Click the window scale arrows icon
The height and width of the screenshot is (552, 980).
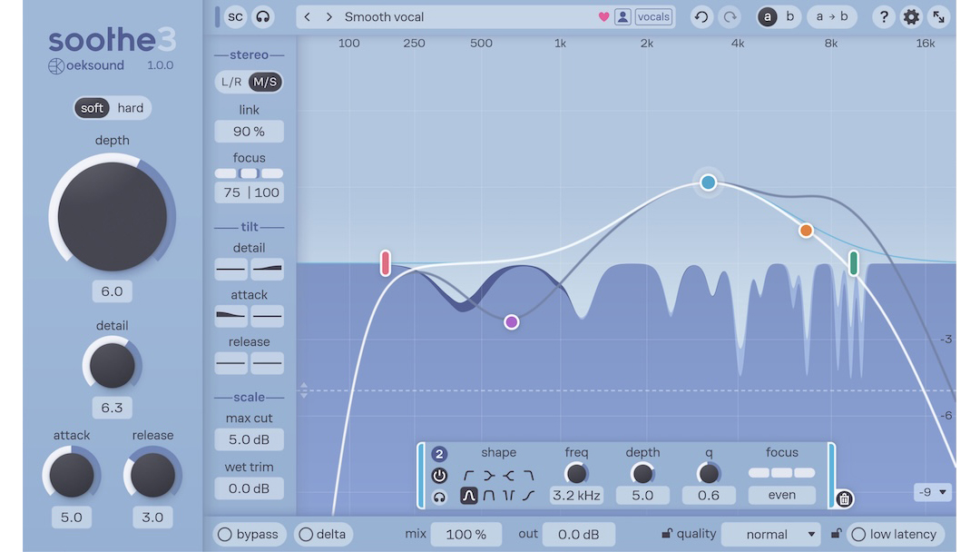(939, 17)
